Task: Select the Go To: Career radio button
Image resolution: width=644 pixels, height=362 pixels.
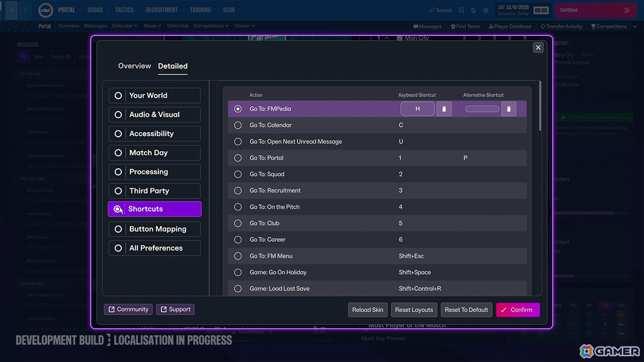Action: click(x=238, y=240)
